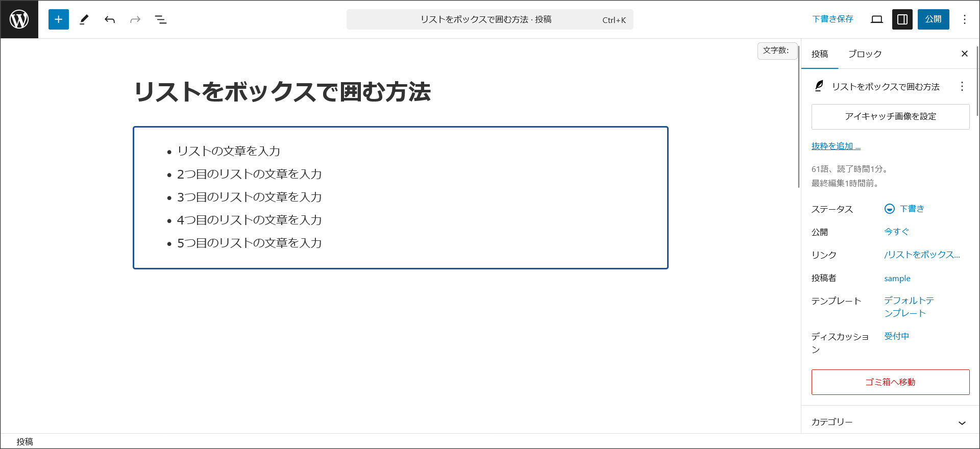Open publish date 今すぐ dropdown
Viewport: 980px width, 449px height.
point(897,232)
